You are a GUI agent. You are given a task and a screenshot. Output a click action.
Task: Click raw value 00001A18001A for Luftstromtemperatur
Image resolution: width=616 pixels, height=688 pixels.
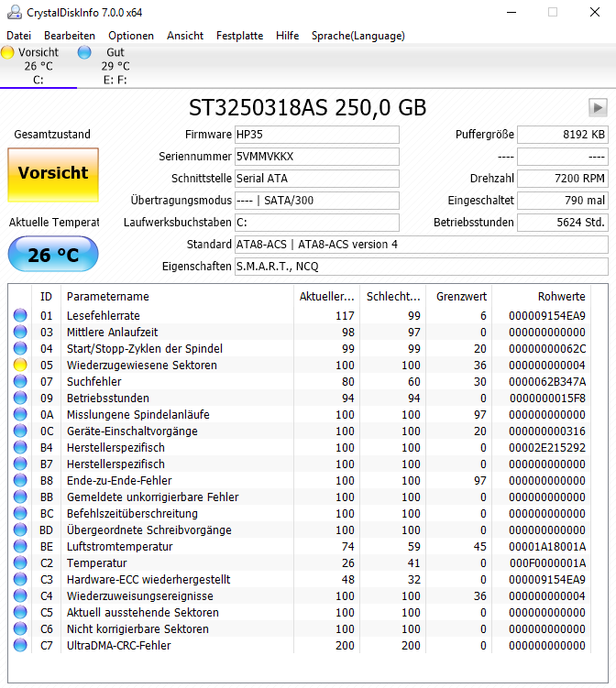(x=546, y=546)
